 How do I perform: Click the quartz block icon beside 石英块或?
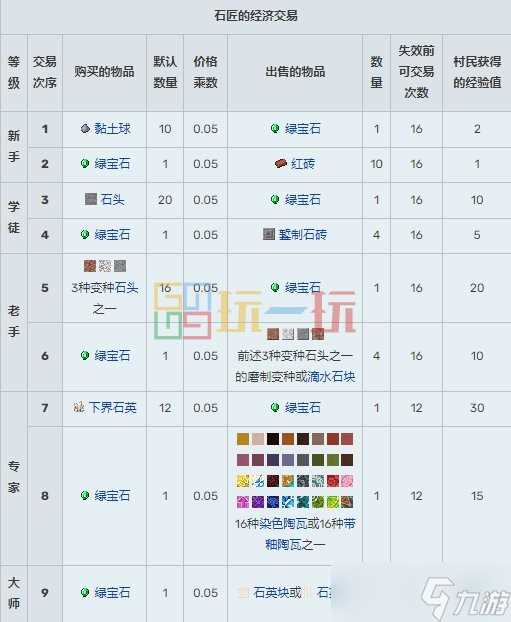pyautogui.click(x=243, y=593)
